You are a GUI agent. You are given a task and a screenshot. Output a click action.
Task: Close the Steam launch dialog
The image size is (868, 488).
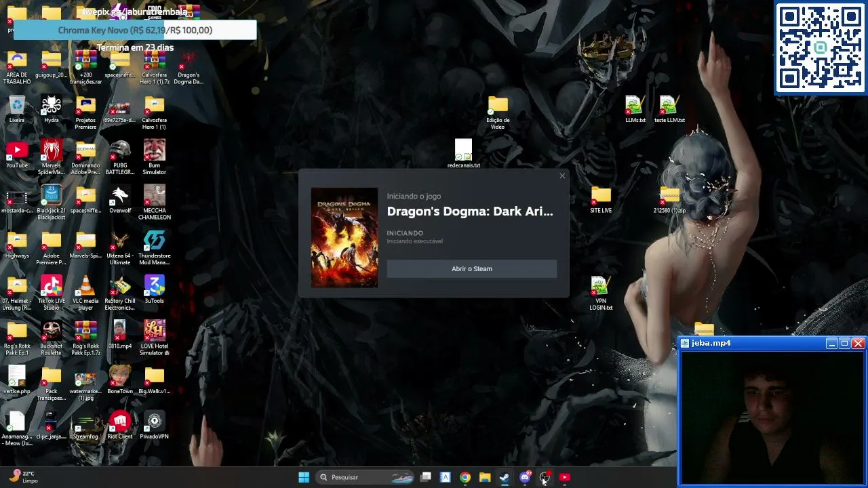click(562, 176)
